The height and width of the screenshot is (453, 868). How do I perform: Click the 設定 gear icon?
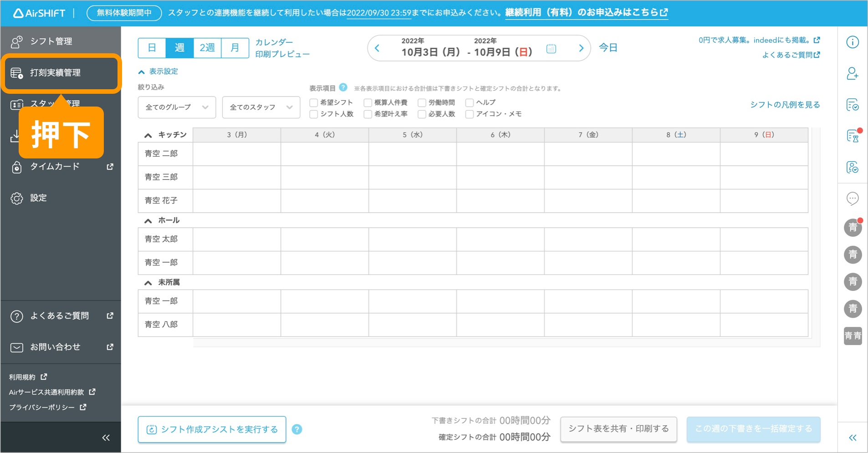tap(16, 198)
